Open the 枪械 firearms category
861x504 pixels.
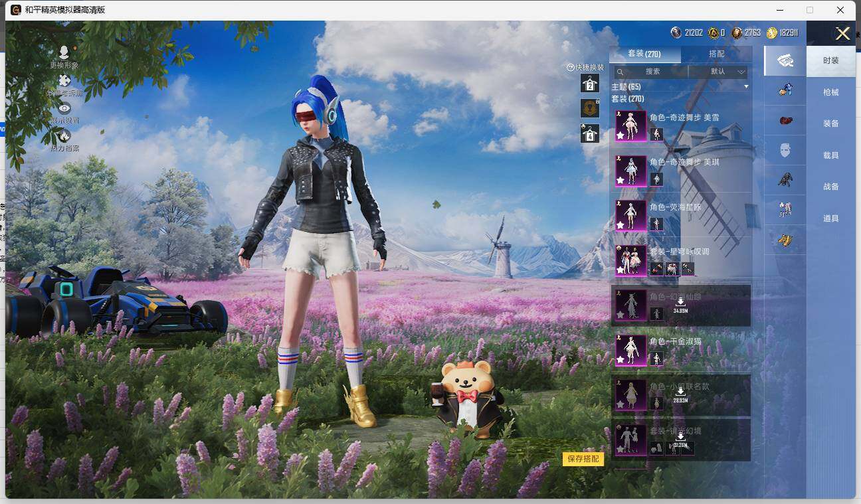click(831, 92)
